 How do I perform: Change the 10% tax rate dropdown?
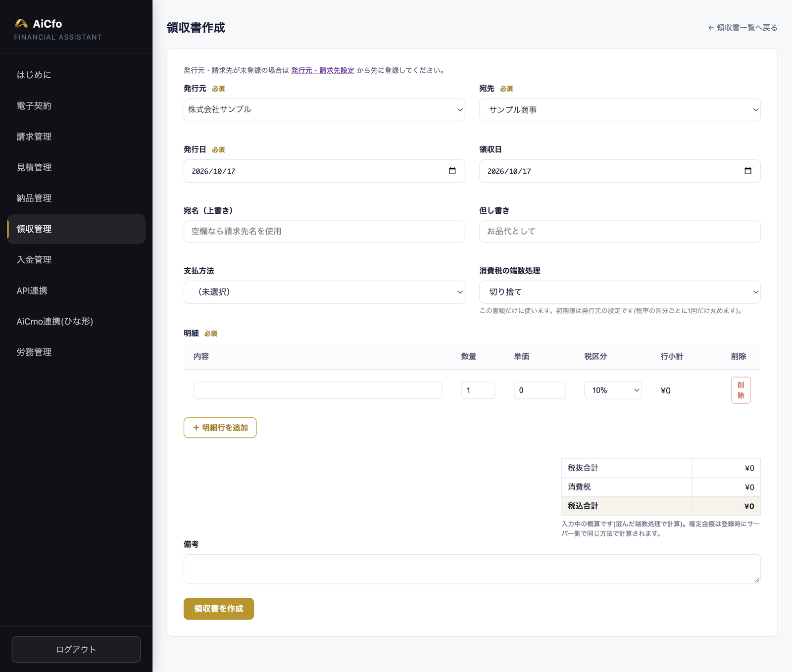coord(613,390)
